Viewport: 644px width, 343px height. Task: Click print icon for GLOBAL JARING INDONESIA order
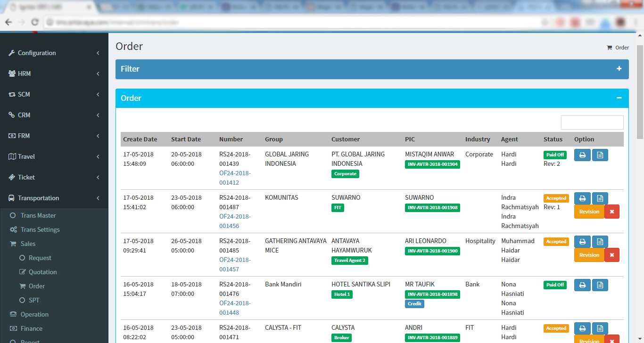point(582,155)
